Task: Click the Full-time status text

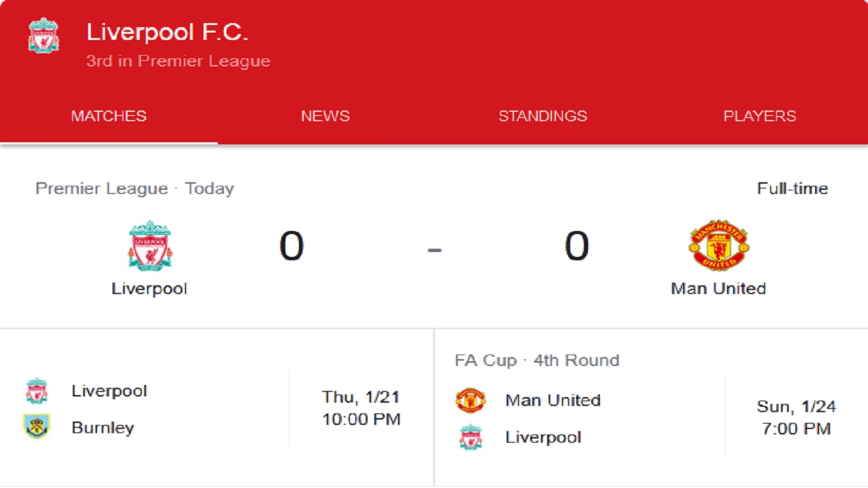Action: (793, 188)
